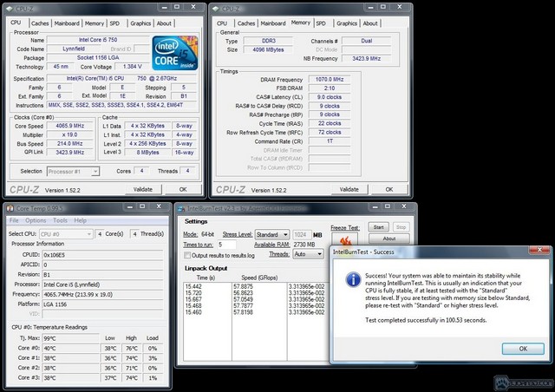Click the Times to run field showing 5

[x=226, y=245]
